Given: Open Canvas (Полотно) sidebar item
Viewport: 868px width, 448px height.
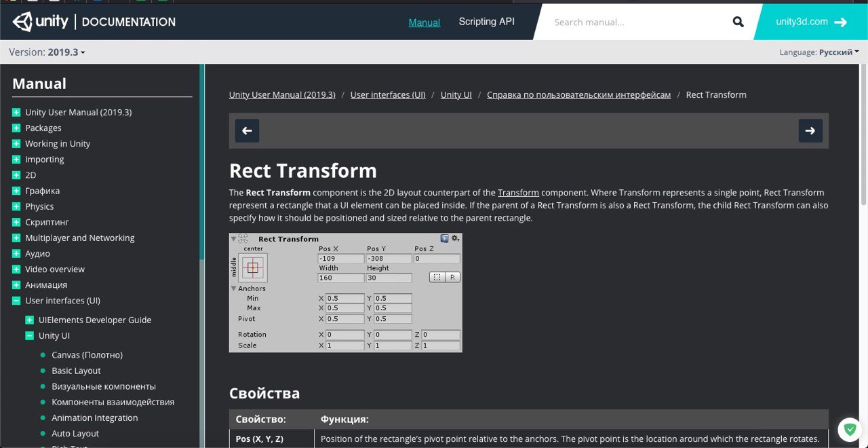Looking at the screenshot, I should pos(87,355).
